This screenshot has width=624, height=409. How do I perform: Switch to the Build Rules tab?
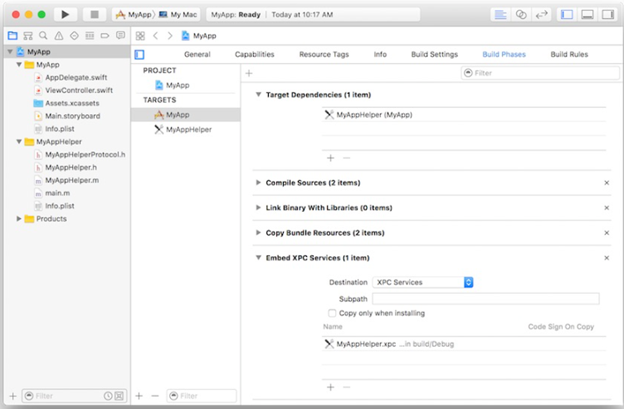(x=569, y=55)
